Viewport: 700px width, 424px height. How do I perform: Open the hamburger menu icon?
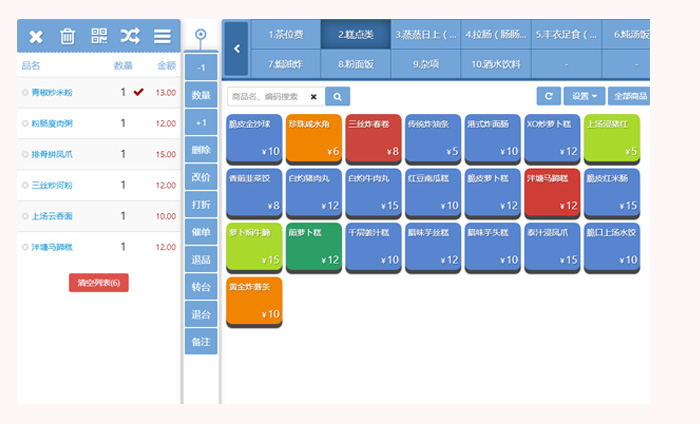[162, 36]
